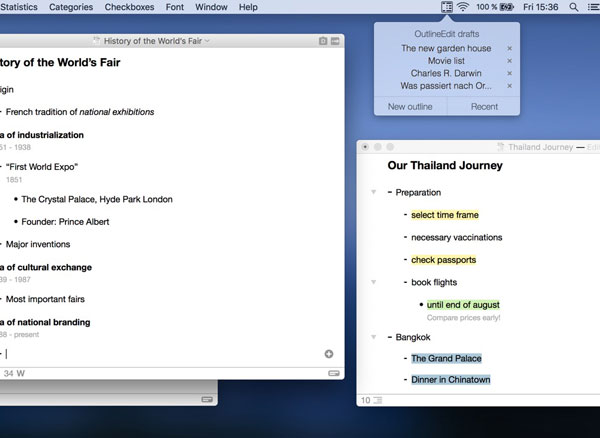Open the OutlineEdit menu bar icon
The image size is (600, 438).
447,7
